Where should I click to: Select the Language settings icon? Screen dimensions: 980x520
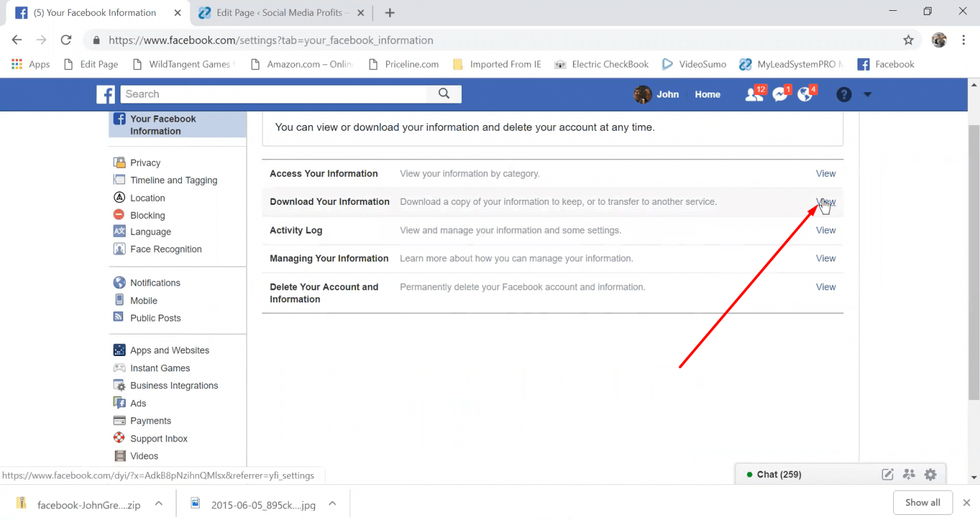[119, 231]
